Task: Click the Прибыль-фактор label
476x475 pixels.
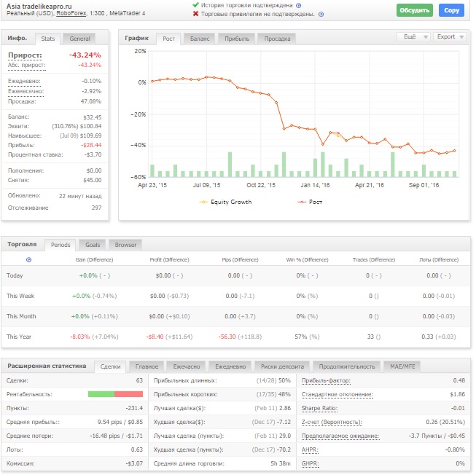Action: click(326, 381)
